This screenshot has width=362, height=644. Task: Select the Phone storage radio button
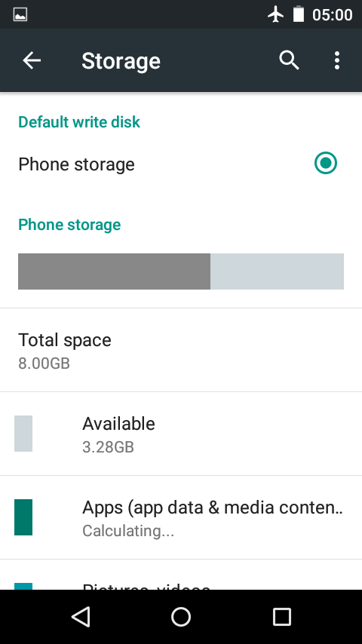[326, 163]
